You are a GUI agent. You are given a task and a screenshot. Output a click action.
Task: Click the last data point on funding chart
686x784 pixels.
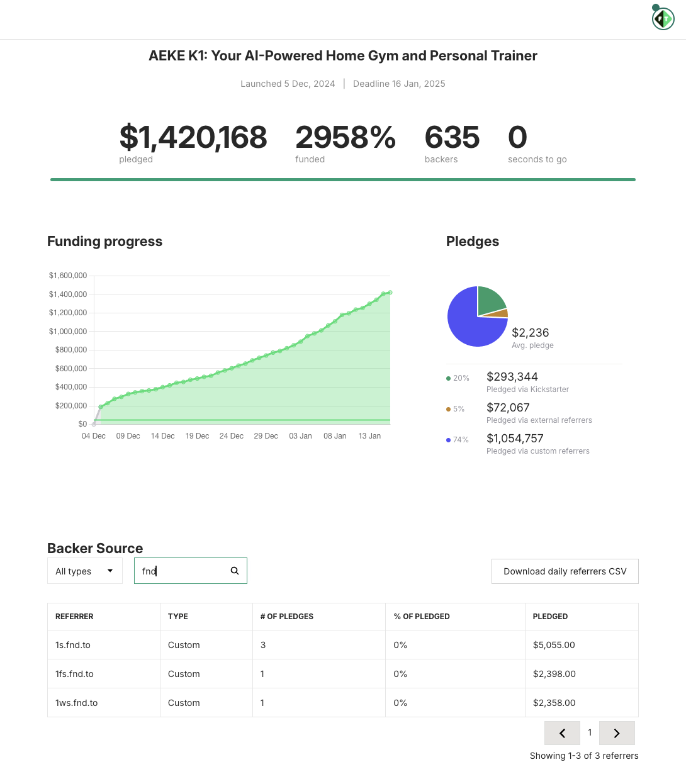[x=390, y=293]
